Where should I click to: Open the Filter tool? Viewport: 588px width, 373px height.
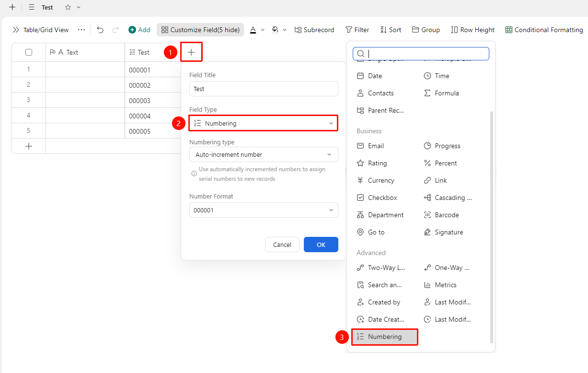click(357, 30)
